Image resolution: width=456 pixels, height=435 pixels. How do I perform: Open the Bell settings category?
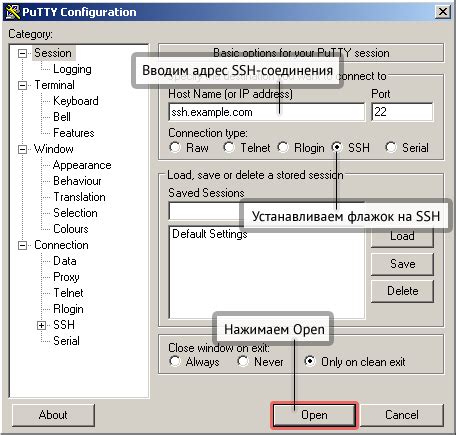[62, 117]
